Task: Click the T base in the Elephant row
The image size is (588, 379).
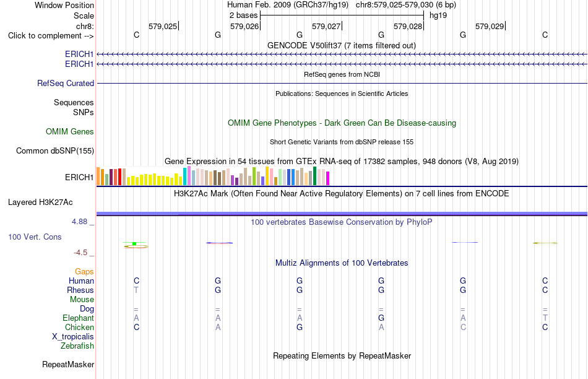Action: tap(545, 318)
